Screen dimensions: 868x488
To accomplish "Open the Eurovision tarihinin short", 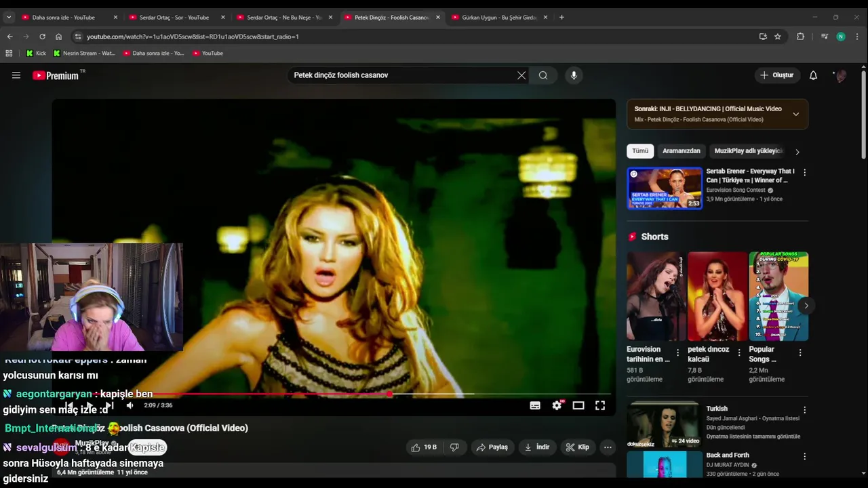I will point(656,296).
